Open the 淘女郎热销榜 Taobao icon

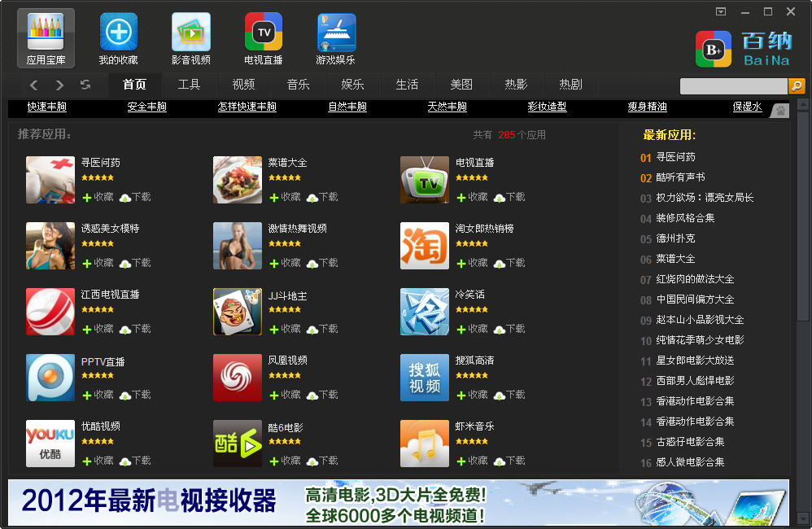(425, 246)
